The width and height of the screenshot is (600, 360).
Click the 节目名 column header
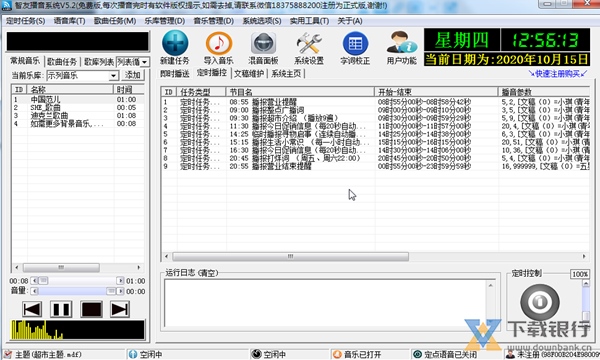click(x=300, y=92)
